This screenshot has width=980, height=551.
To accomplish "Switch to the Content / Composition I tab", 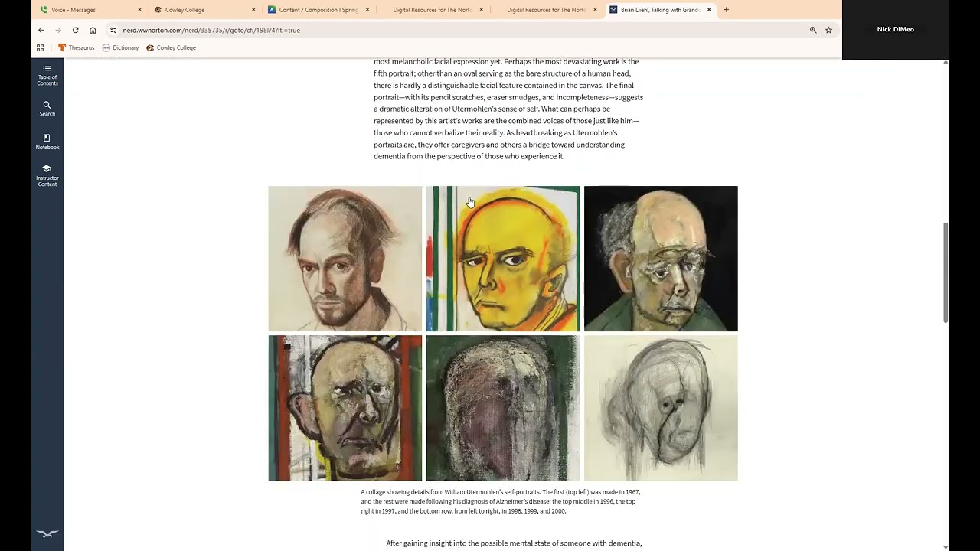I will tap(318, 10).
